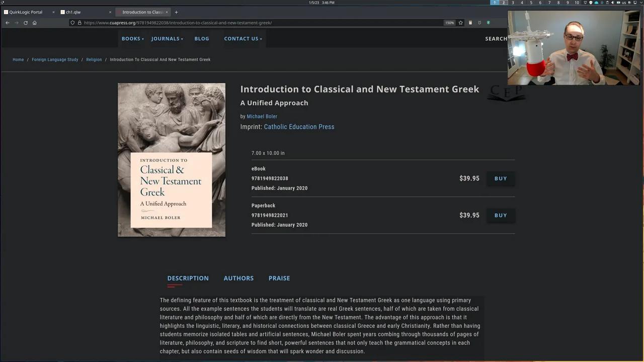This screenshot has height=362, width=644.
Task: Expand the JOURNALS dropdown
Action: tap(165, 39)
